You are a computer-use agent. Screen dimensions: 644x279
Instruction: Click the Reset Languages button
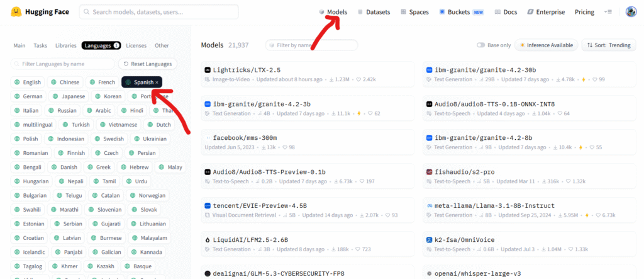(147, 64)
